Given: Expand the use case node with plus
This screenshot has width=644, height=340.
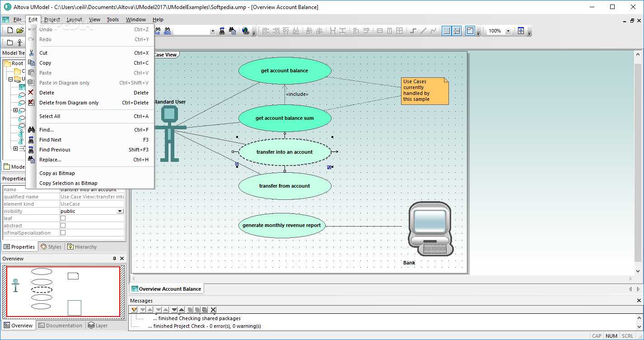Looking at the screenshot, I should (x=15, y=110).
